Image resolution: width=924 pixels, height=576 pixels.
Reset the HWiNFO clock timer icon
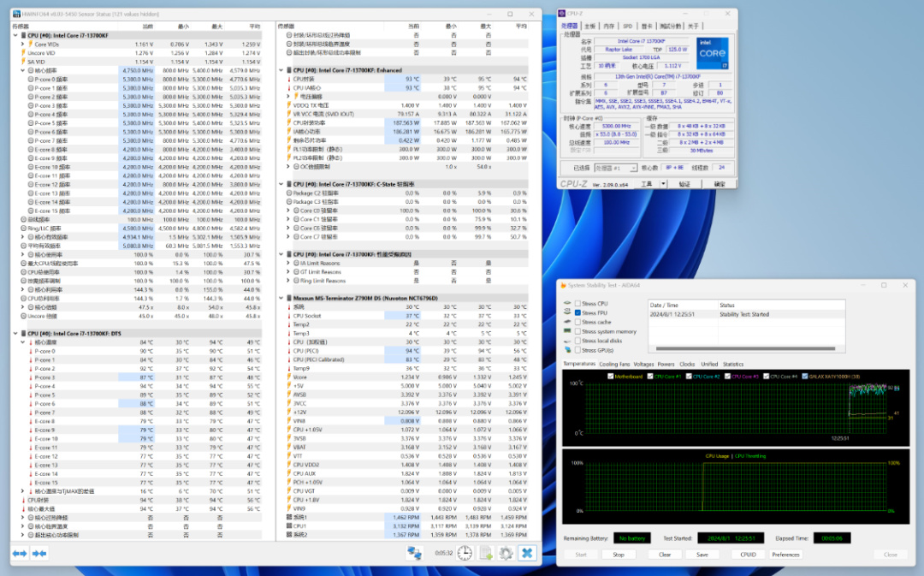click(x=465, y=553)
